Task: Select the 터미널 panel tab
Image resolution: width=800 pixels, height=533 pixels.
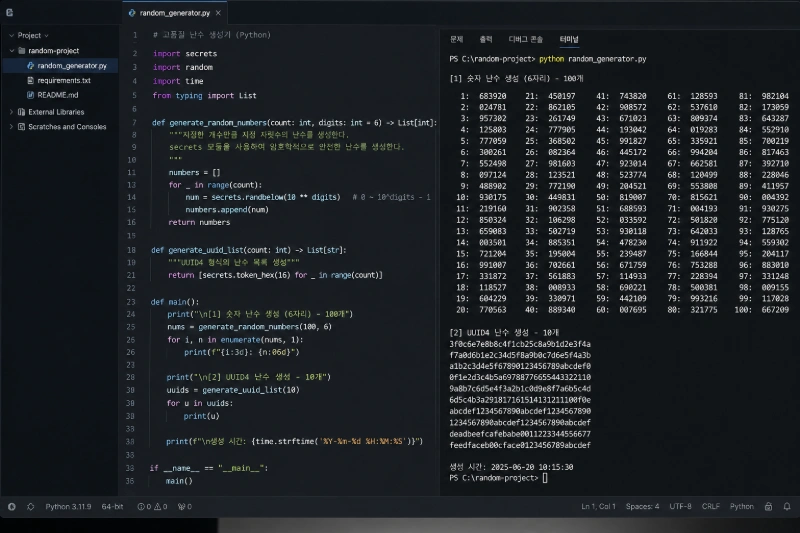Action: point(569,40)
